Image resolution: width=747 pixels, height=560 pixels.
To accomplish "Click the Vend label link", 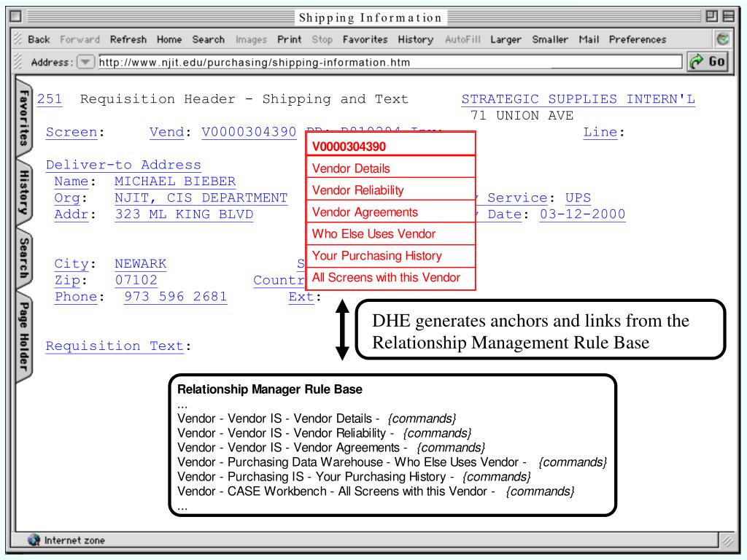I will click(167, 132).
